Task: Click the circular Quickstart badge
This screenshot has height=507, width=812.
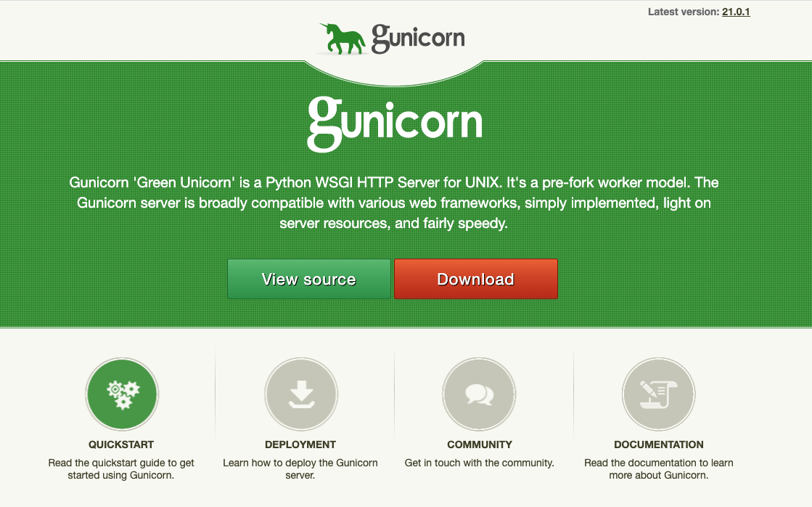Action: pos(121,394)
